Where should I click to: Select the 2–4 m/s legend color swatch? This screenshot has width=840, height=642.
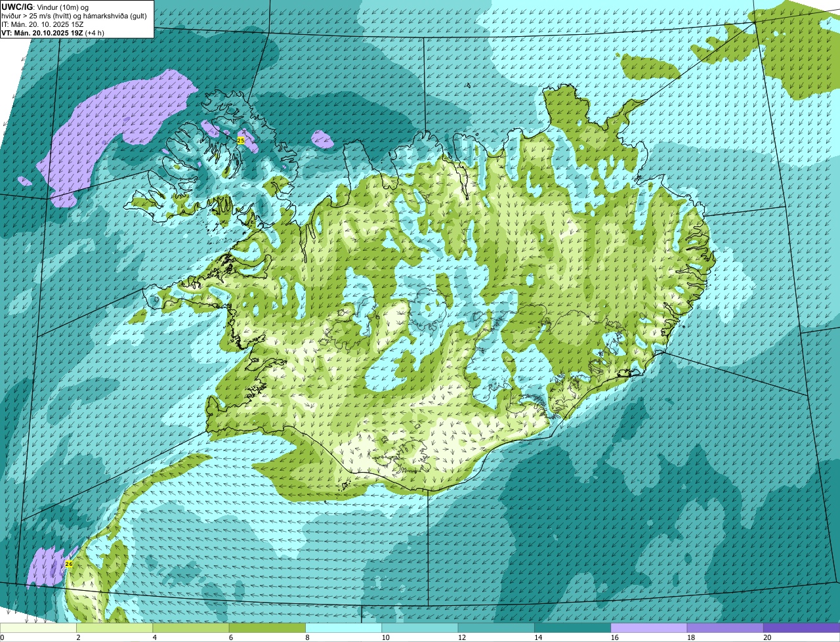(115, 628)
